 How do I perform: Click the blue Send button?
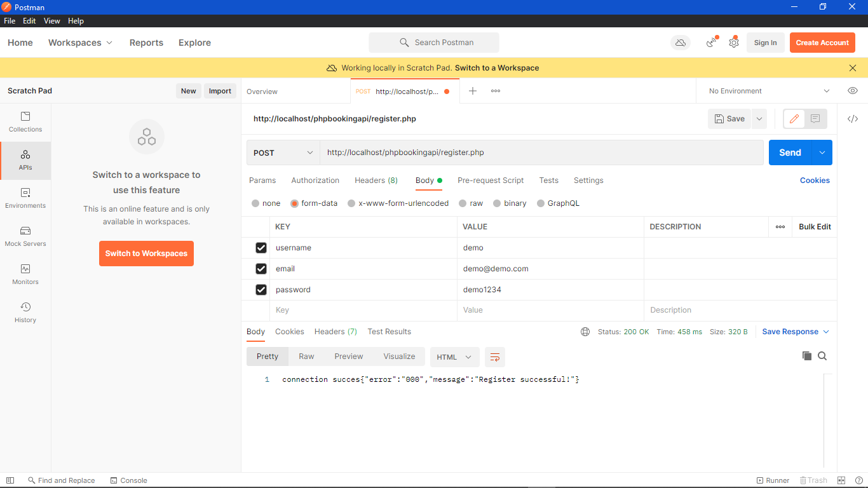(790, 152)
